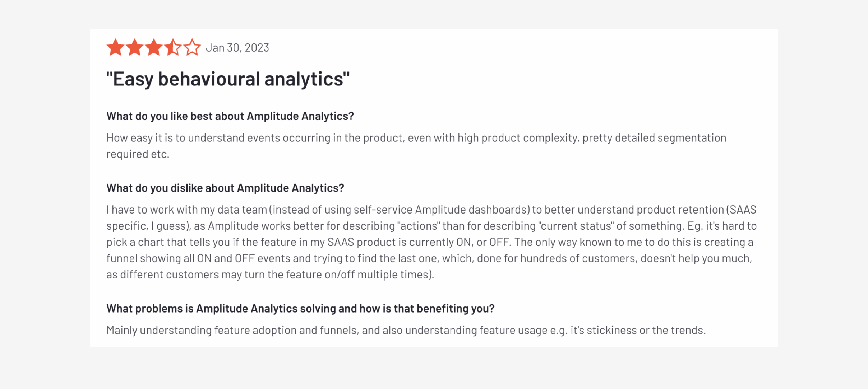Click the second filled rating star
Screen dimensions: 868x389
coord(135,47)
